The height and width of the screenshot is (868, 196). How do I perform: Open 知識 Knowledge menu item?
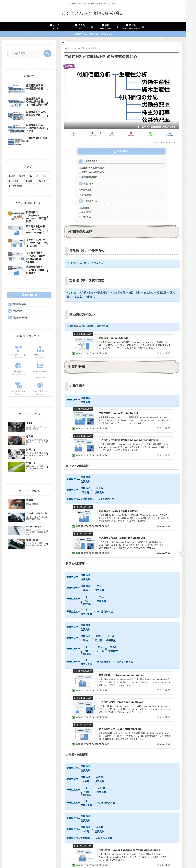(x=105, y=27)
